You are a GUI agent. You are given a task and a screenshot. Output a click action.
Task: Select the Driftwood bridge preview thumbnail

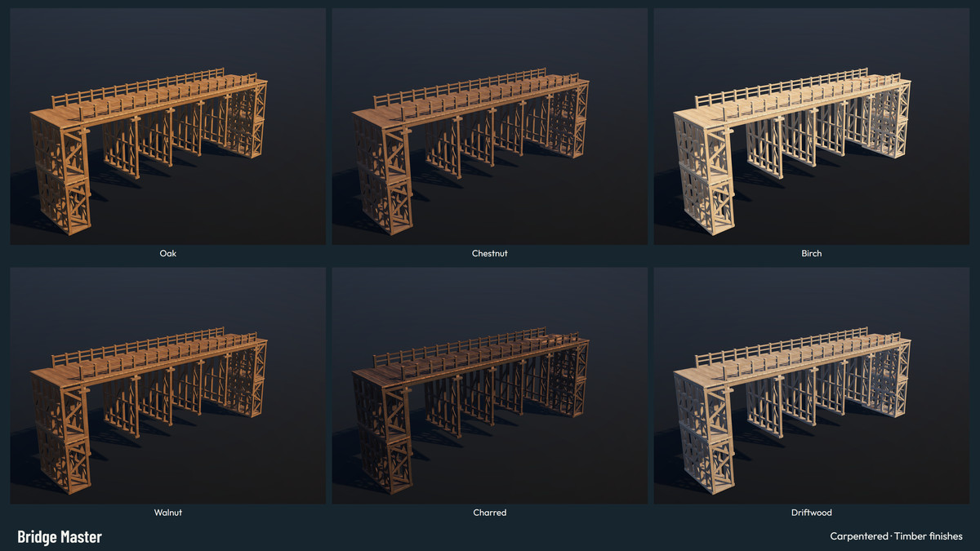[812, 386]
